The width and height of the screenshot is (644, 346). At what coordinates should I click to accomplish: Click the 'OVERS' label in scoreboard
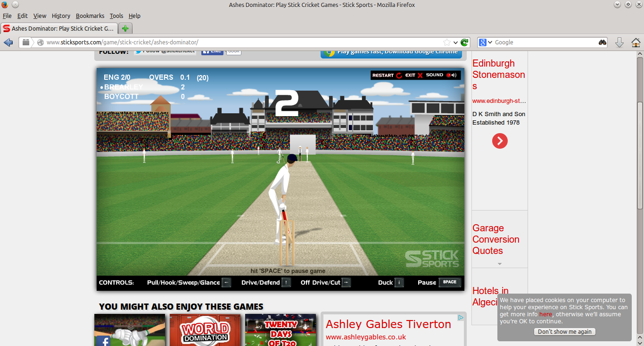pos(161,77)
